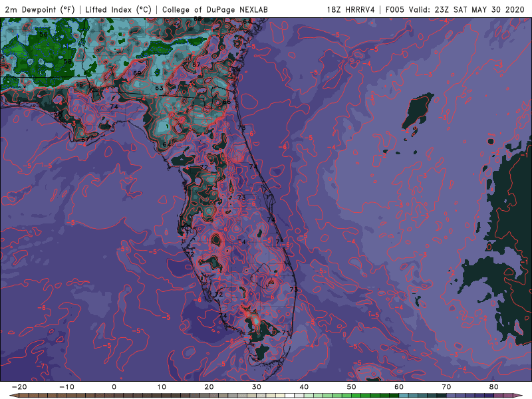Click the "F005 Valid: 23Z SAT MAY 30 2020" text
This screenshot has width=532, height=399.
(455, 9)
